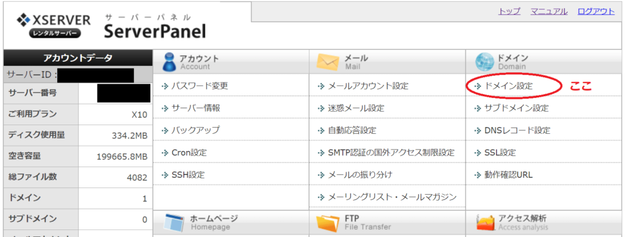
Task: Open 動作確認URL link
Action: [508, 175]
